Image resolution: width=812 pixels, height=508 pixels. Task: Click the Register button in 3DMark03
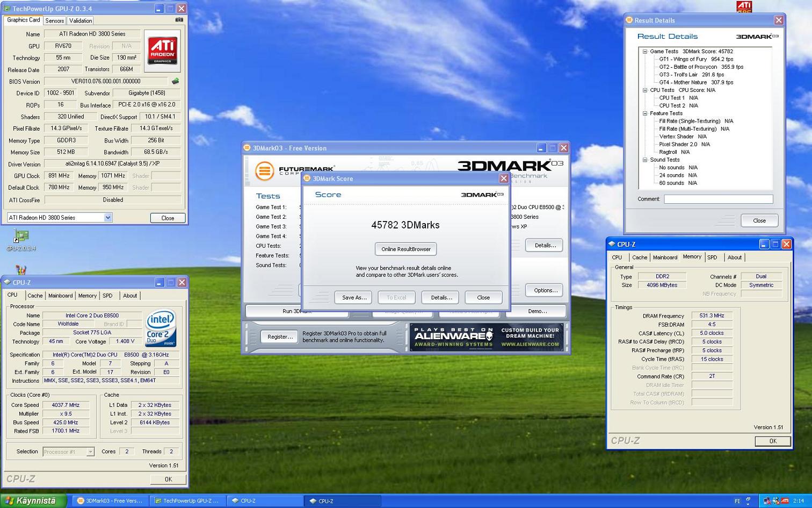point(280,337)
